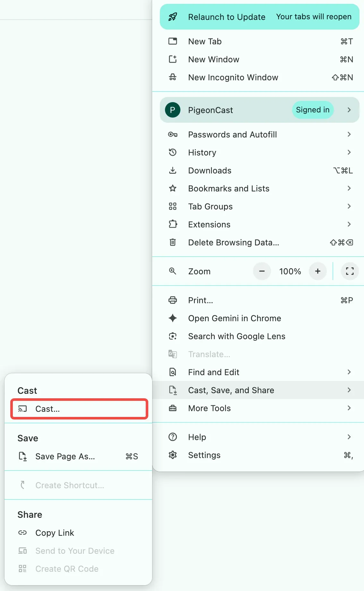Expand the Passwords and Autofill chevron

(349, 134)
